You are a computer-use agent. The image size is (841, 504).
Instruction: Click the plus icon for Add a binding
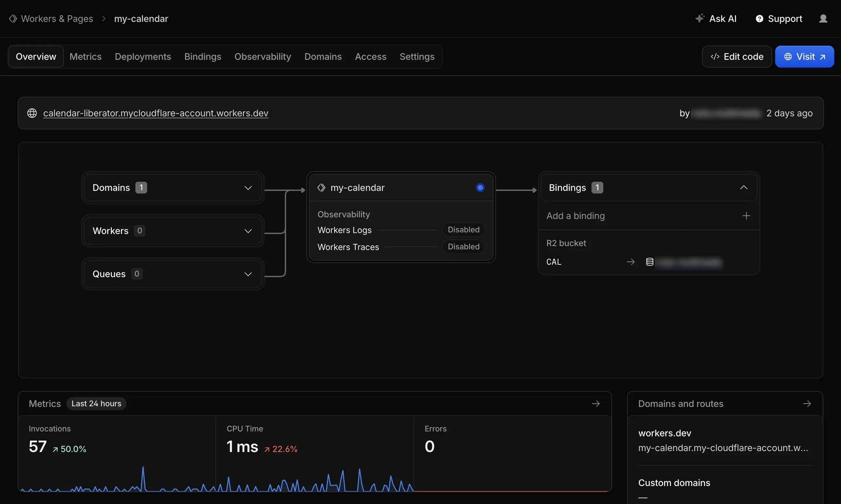pos(746,216)
